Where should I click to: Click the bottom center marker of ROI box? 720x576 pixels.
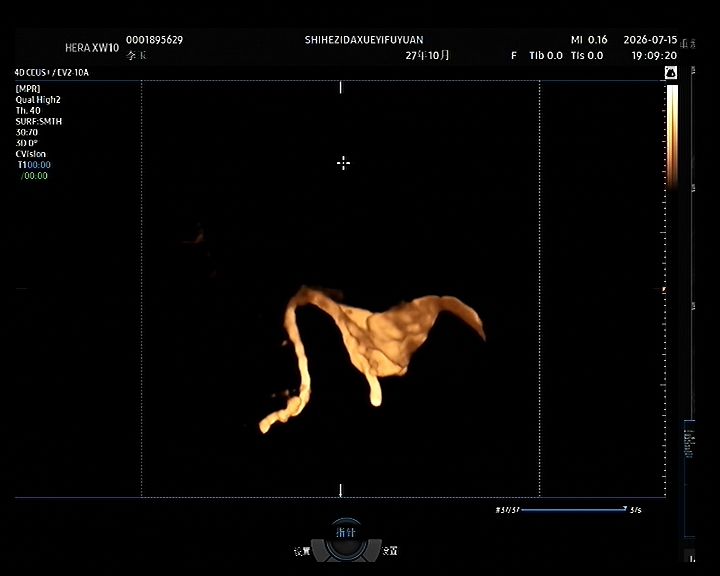coord(340,490)
